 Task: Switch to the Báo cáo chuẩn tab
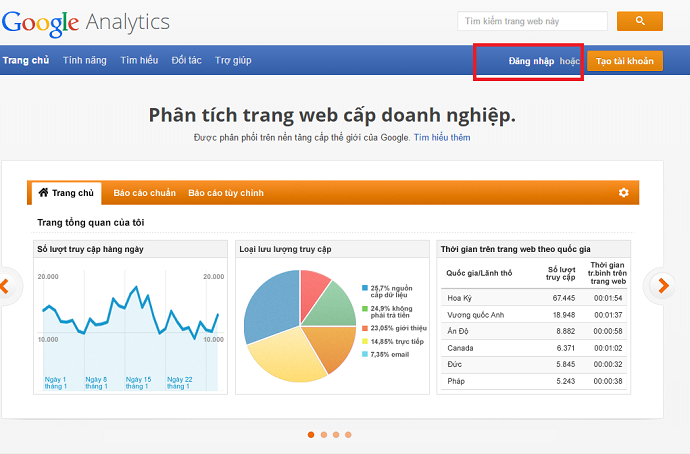[144, 193]
